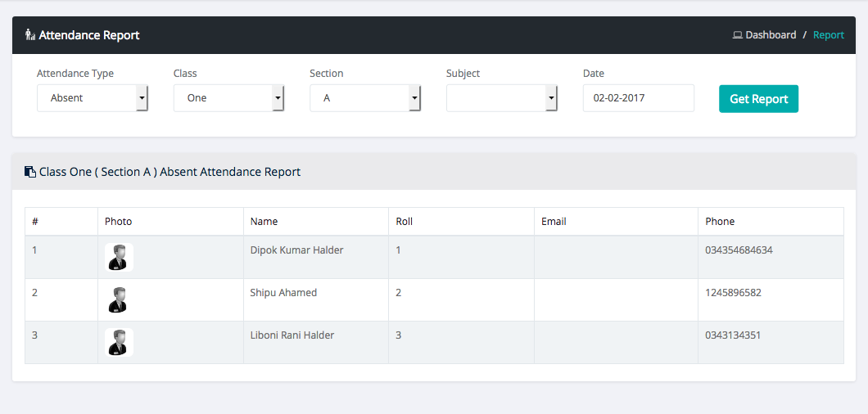The height and width of the screenshot is (414, 868).
Task: Click the Report breadcrumb link
Action: (828, 35)
